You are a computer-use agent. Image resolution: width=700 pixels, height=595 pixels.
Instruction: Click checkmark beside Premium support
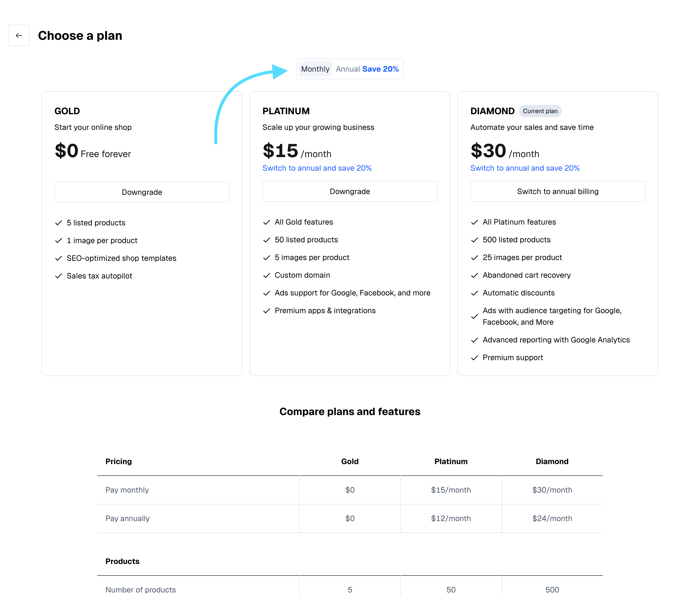coord(474,358)
